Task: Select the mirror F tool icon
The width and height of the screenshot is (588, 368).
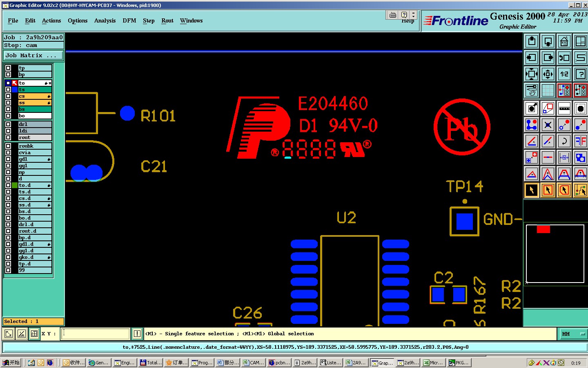Action: click(x=580, y=141)
